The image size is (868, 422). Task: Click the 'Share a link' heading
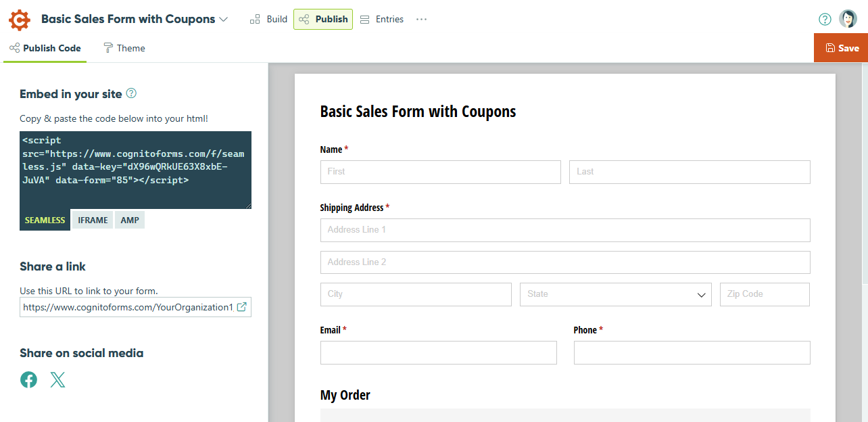(53, 266)
